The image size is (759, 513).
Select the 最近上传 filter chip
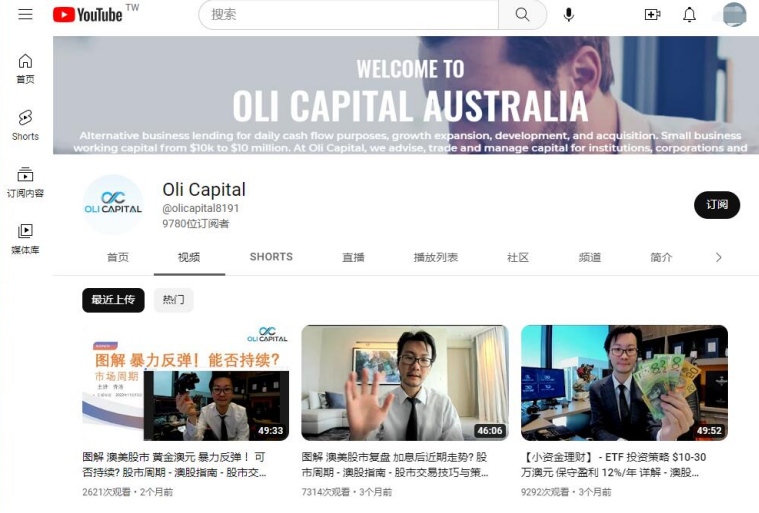[113, 300]
